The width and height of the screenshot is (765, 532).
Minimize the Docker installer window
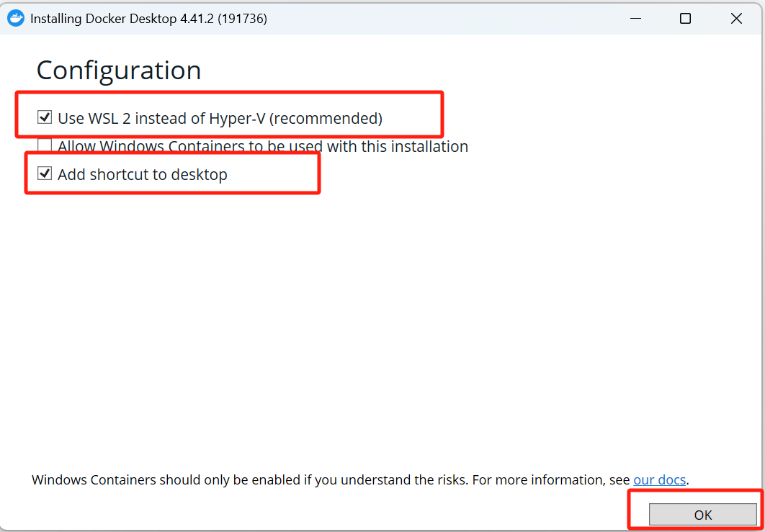pos(635,19)
